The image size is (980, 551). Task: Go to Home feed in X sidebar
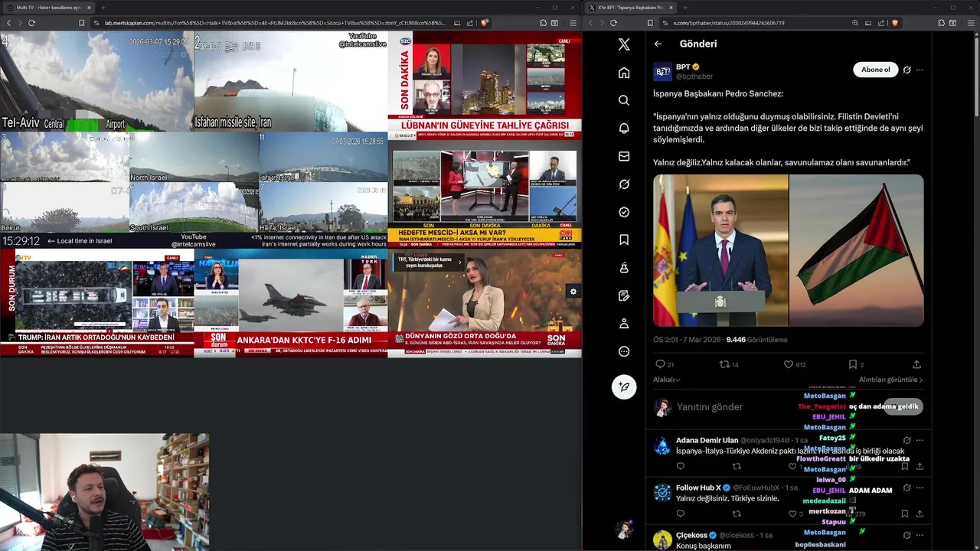tap(624, 73)
